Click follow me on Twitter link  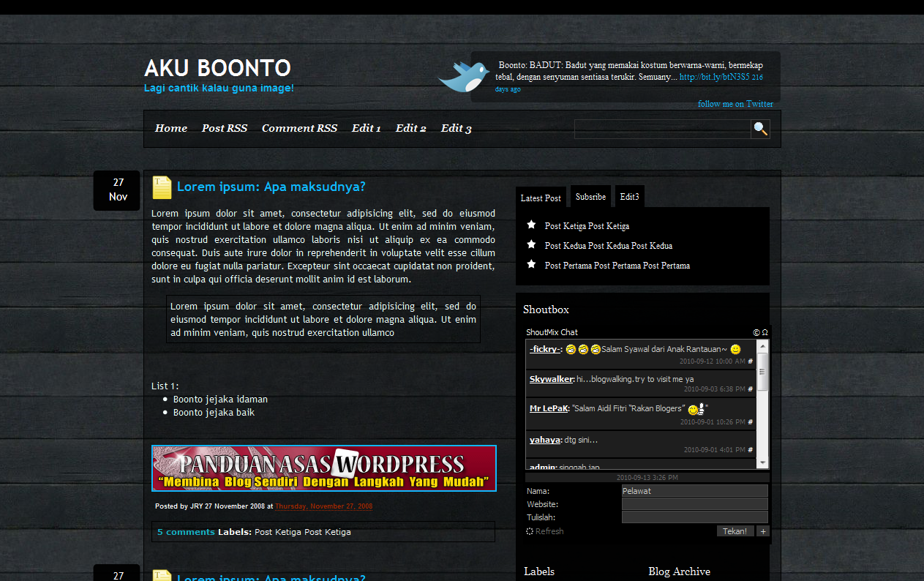point(735,104)
